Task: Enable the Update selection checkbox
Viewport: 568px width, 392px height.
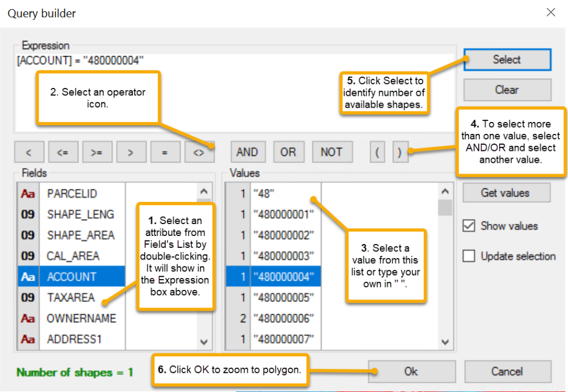Action: point(469,256)
